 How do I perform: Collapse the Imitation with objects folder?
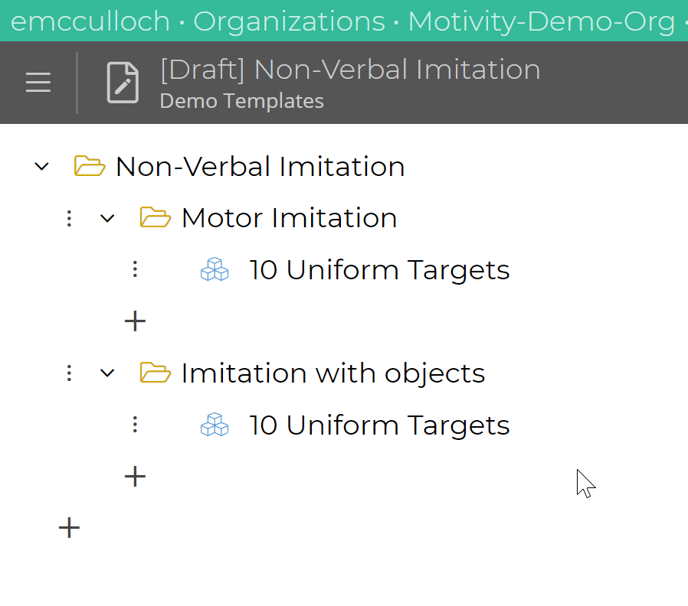tap(108, 373)
